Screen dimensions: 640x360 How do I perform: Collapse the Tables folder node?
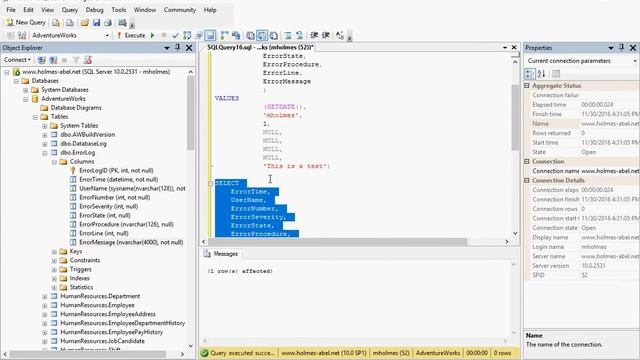pos(35,117)
